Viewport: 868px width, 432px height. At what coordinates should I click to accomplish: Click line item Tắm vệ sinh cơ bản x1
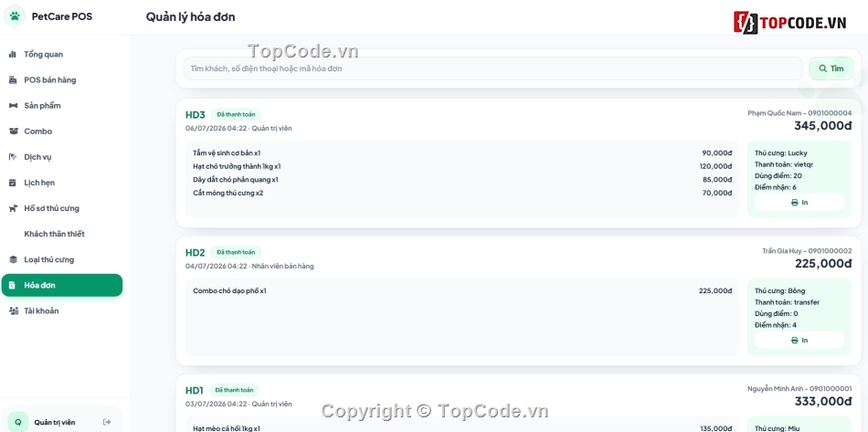pos(227,153)
